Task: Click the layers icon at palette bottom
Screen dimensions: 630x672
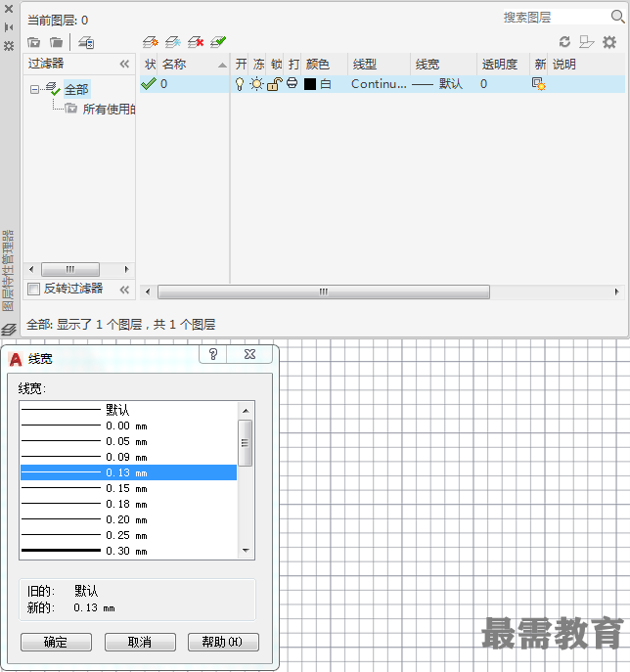Action: (9, 329)
